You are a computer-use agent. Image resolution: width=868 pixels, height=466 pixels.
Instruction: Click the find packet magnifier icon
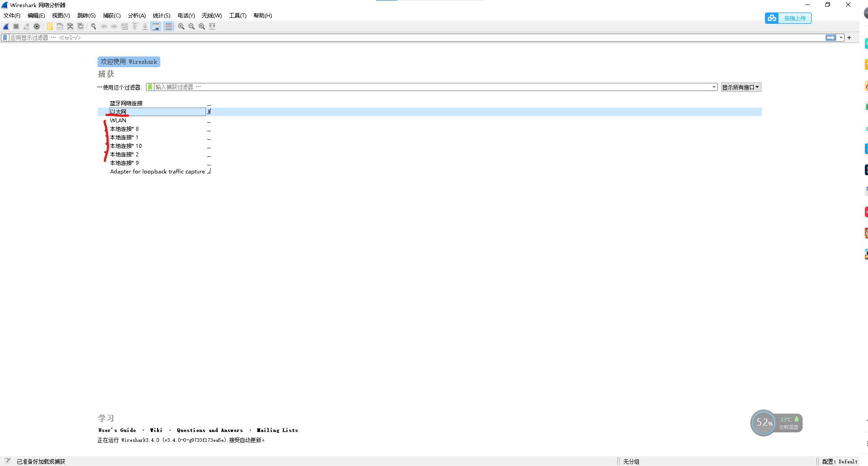pos(94,26)
